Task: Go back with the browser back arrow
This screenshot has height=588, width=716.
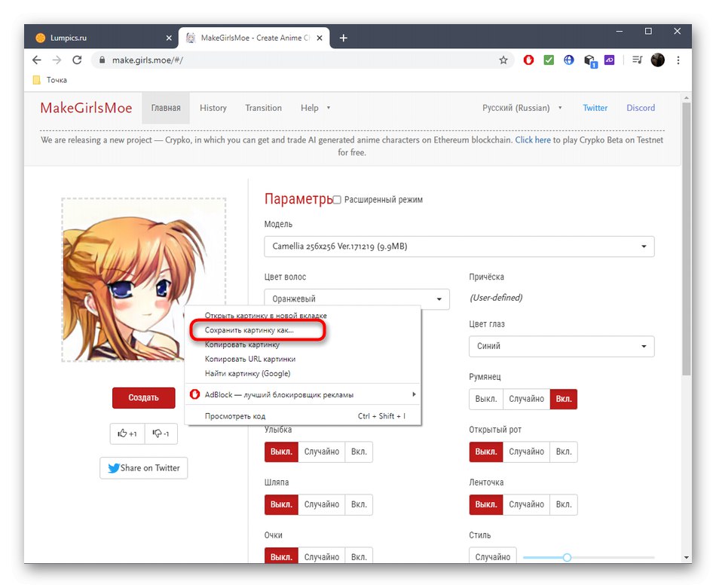Action: point(37,60)
